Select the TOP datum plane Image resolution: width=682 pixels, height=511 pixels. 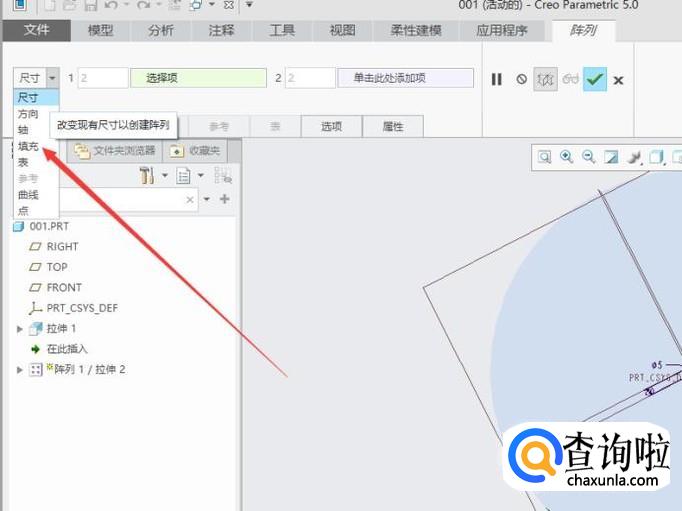click(x=57, y=267)
